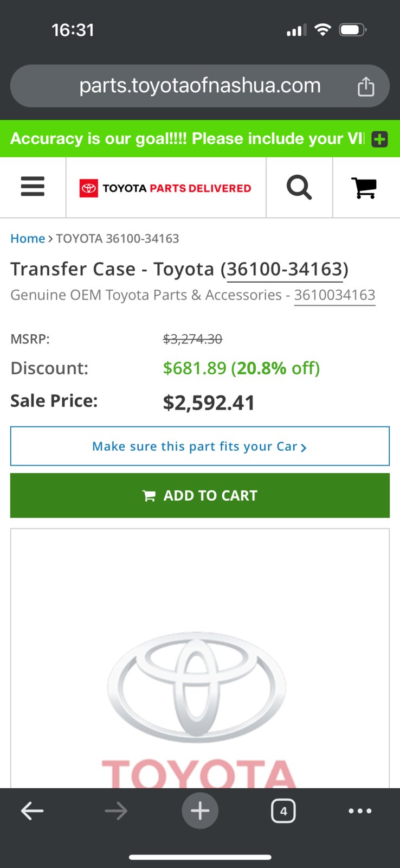This screenshot has height=868, width=400.
Task: Click the Toyota Parts Delivered logo
Action: pyautogui.click(x=165, y=188)
